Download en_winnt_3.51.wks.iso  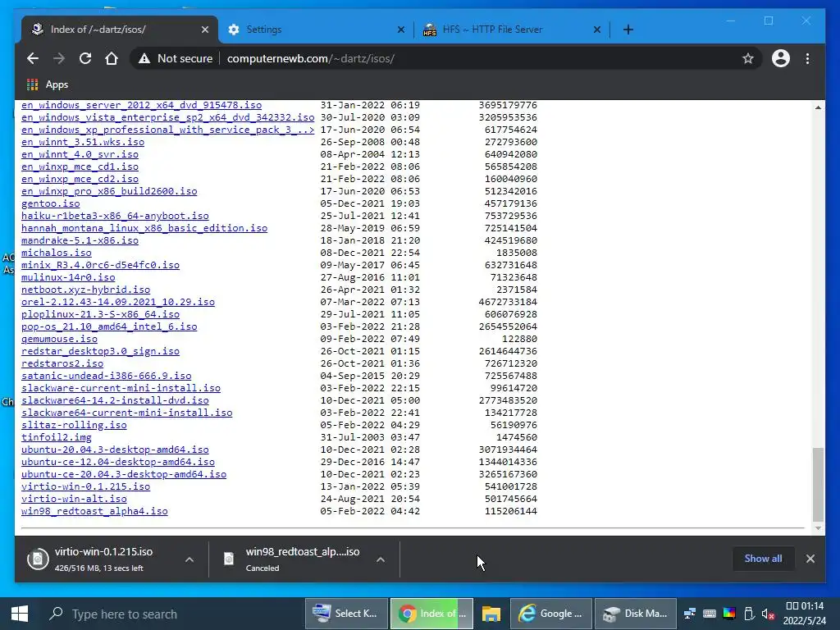83,142
